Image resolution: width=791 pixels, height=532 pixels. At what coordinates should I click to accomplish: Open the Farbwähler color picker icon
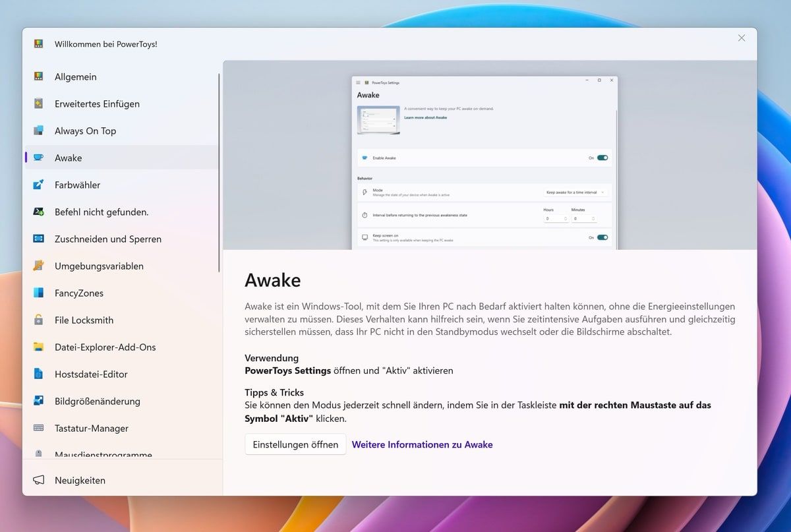click(x=39, y=185)
